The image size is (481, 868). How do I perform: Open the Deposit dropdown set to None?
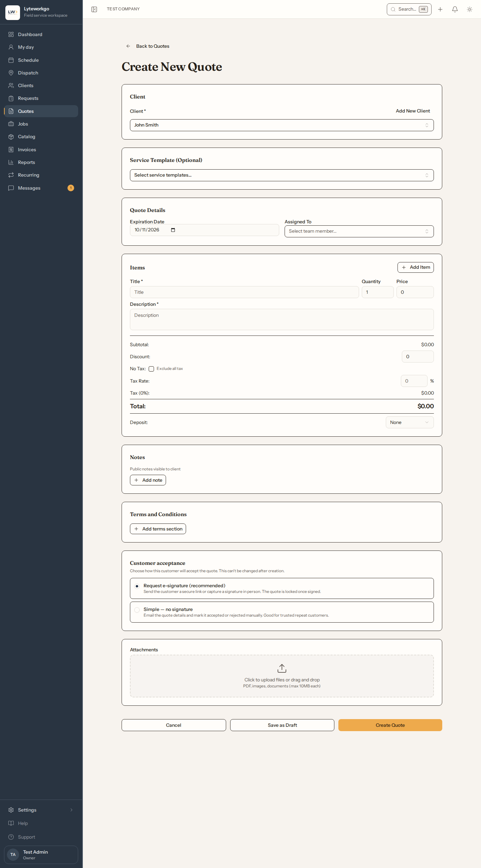(x=409, y=422)
